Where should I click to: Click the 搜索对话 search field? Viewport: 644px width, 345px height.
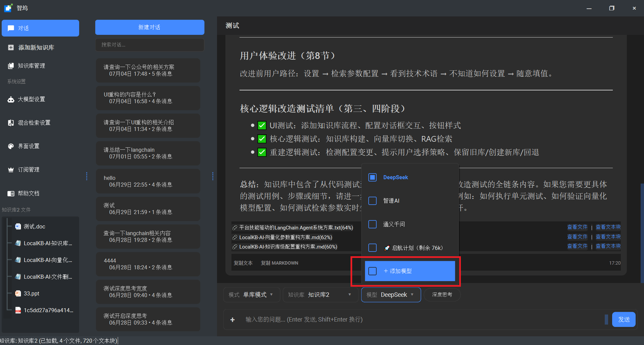tap(150, 45)
